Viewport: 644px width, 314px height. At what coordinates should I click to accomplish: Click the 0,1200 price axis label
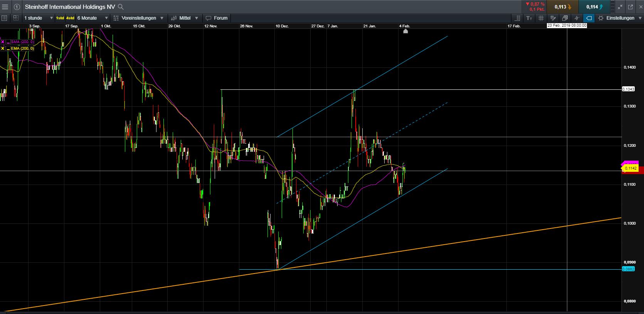click(630, 146)
